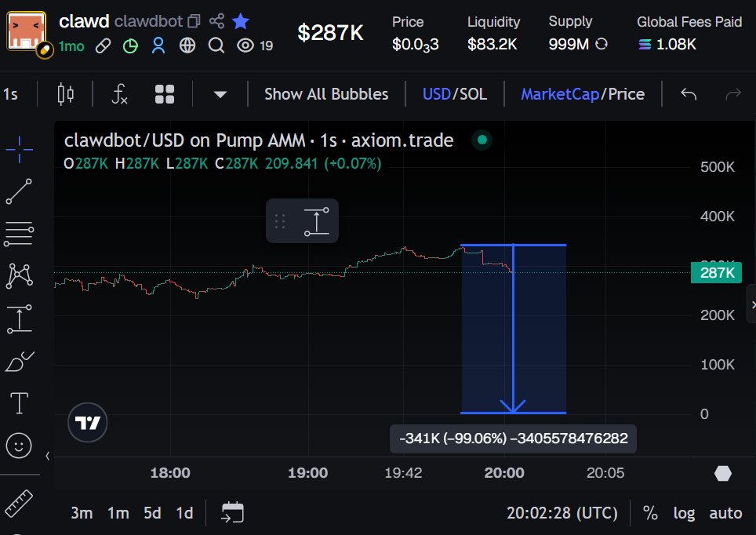This screenshot has height=535, width=756.
Task: Redo the chart action
Action: point(732,94)
